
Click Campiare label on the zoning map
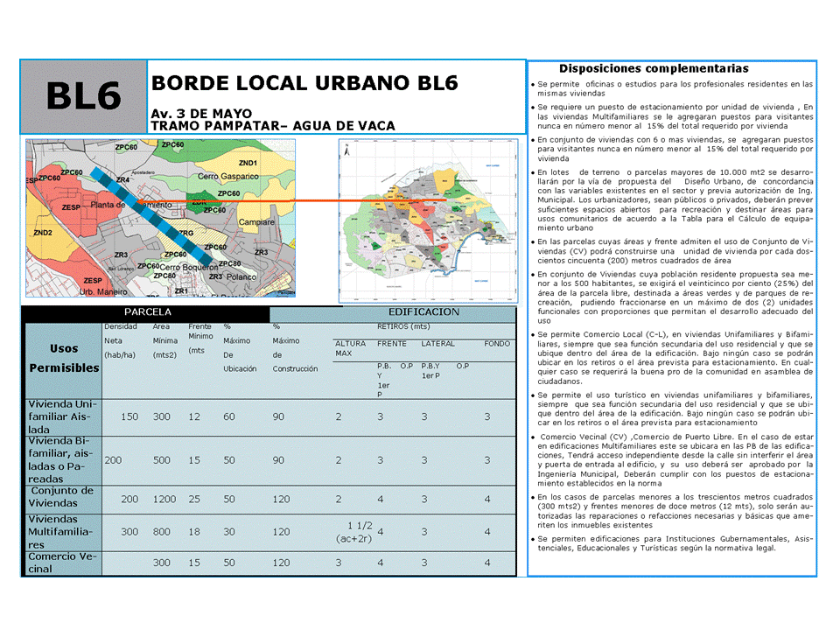click(x=256, y=221)
